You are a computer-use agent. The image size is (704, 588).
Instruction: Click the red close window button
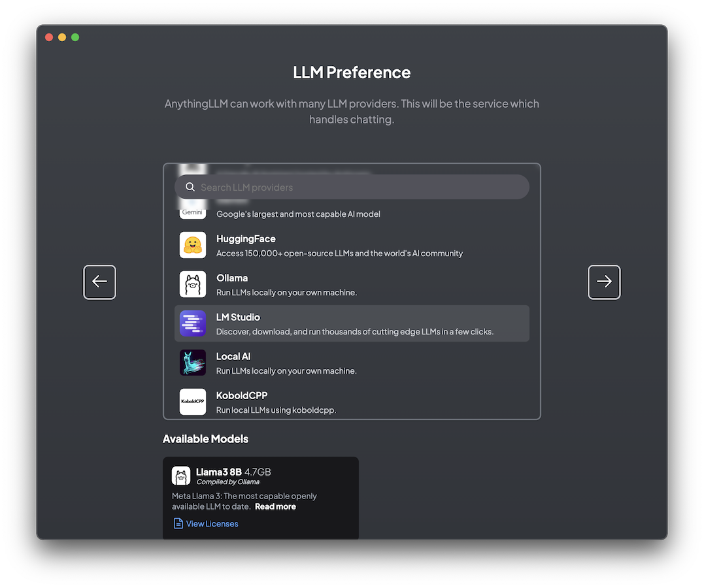(50, 37)
